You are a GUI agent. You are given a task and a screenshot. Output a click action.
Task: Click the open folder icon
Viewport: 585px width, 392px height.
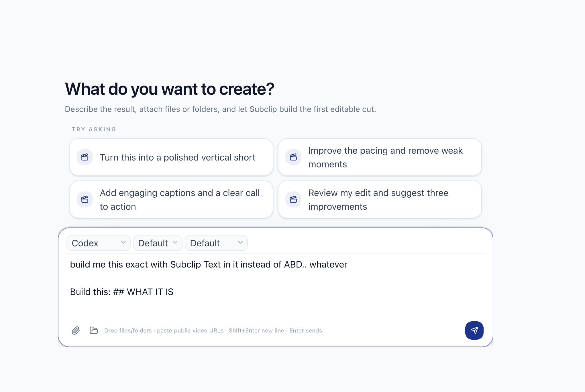(x=94, y=330)
